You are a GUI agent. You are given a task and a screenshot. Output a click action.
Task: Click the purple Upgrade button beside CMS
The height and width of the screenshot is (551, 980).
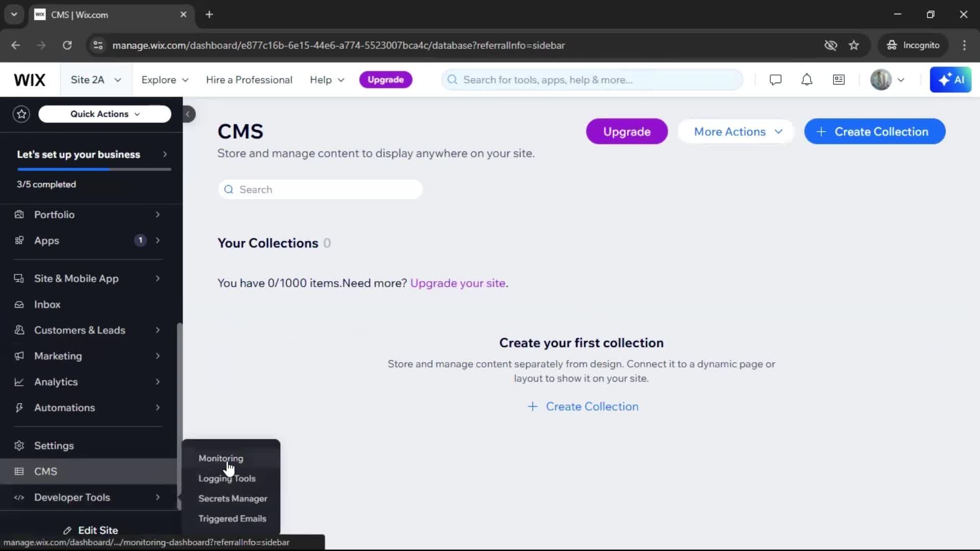[626, 132]
